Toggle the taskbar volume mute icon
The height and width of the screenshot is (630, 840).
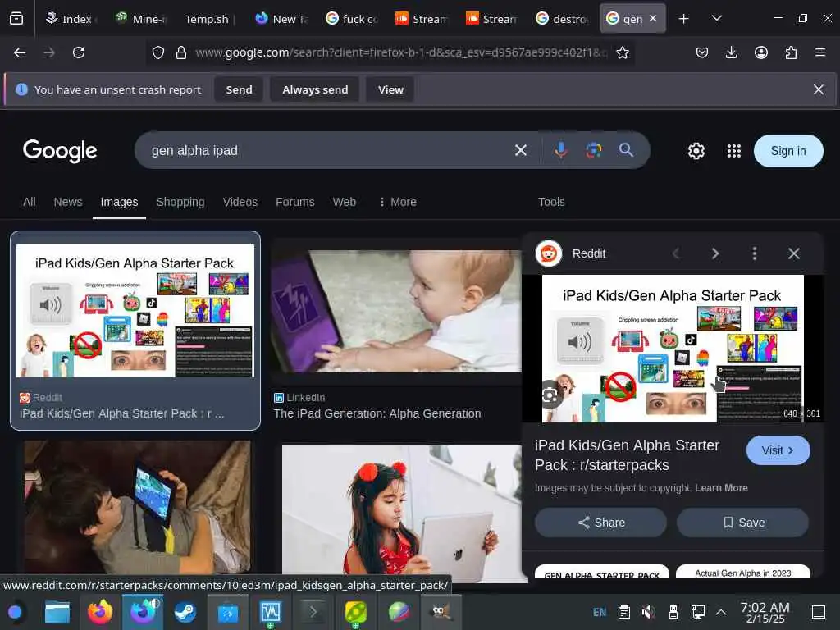(x=648, y=612)
